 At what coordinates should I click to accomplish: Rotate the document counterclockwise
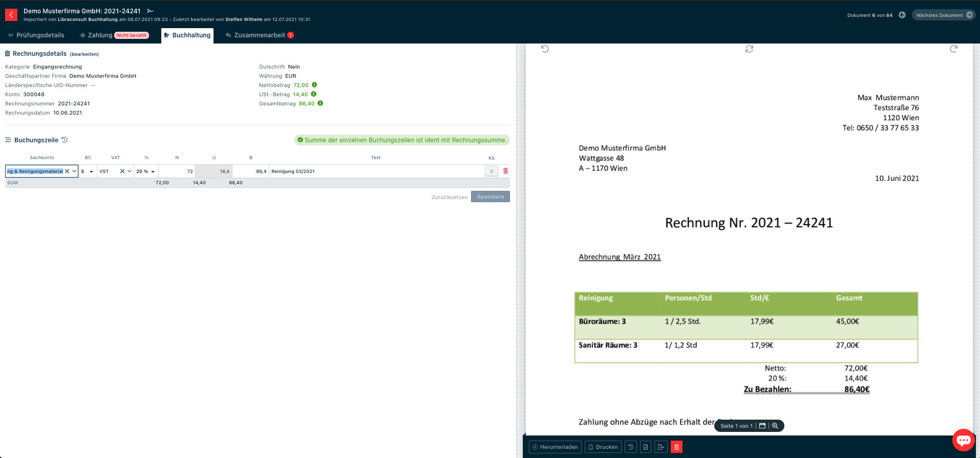click(545, 49)
